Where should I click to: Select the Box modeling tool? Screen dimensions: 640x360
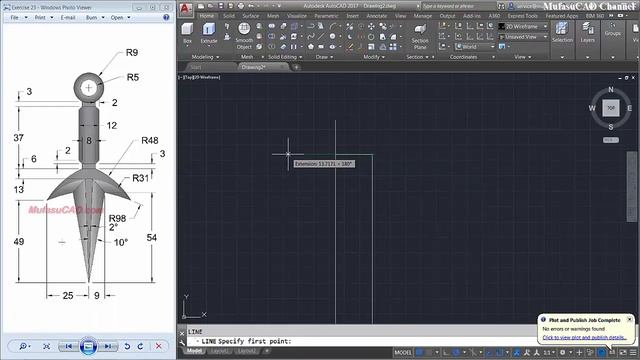[x=187, y=33]
